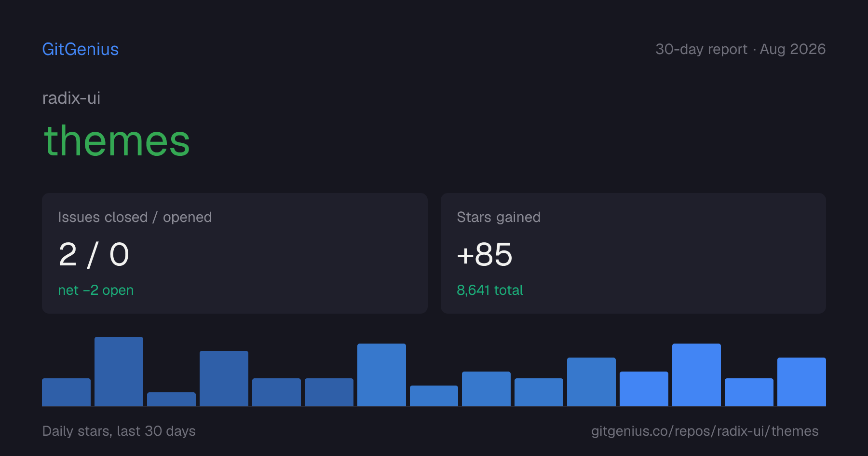Open the gitgenius.co/repos/radix-ui/themes URL
Screen dimensions: 868x456
[705, 431]
